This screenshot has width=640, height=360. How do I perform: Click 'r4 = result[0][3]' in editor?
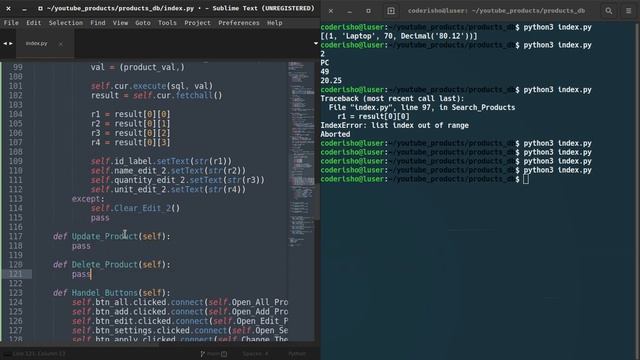point(130,142)
